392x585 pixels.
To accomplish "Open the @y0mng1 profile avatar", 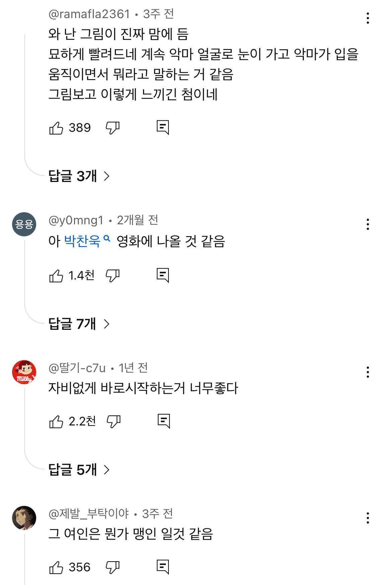I will coord(24,224).
